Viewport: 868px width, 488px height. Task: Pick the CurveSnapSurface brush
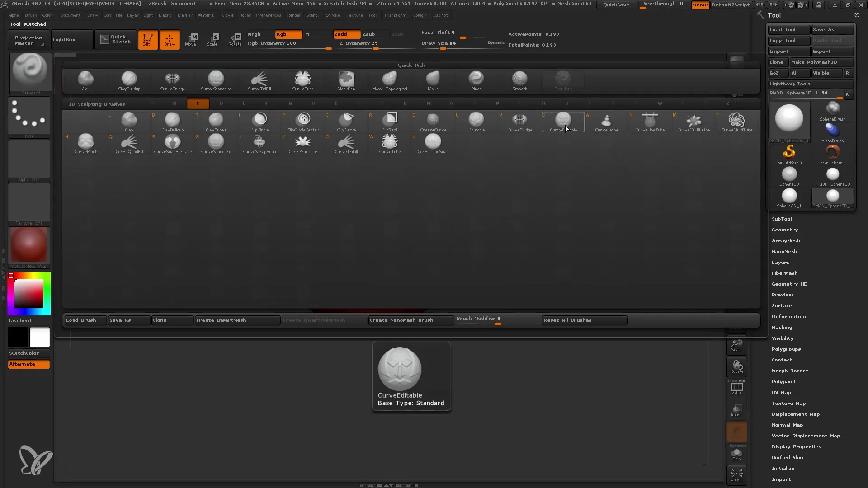[x=173, y=144]
